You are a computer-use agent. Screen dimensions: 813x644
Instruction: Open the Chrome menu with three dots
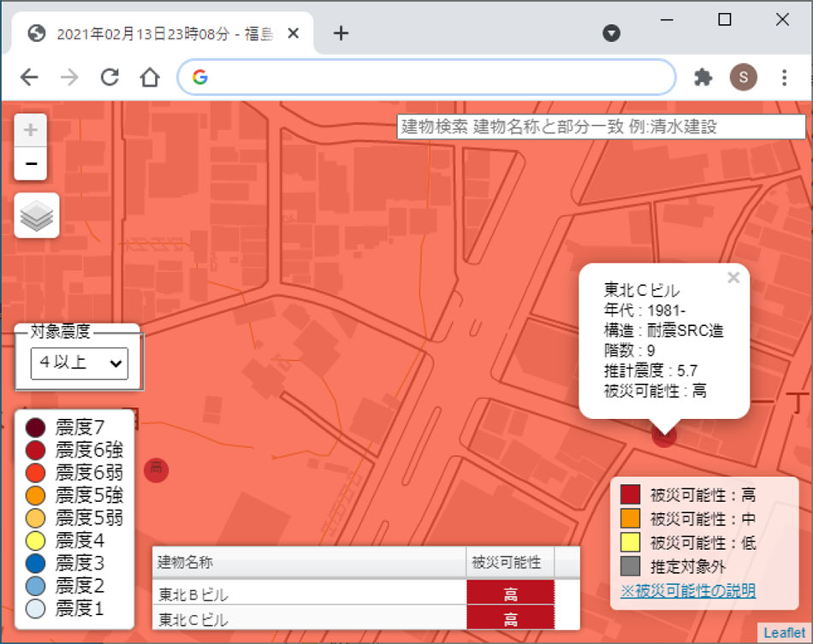784,77
